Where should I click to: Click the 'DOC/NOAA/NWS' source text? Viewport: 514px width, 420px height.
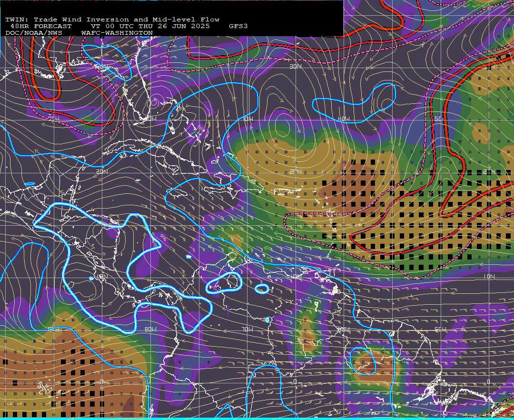pos(34,33)
